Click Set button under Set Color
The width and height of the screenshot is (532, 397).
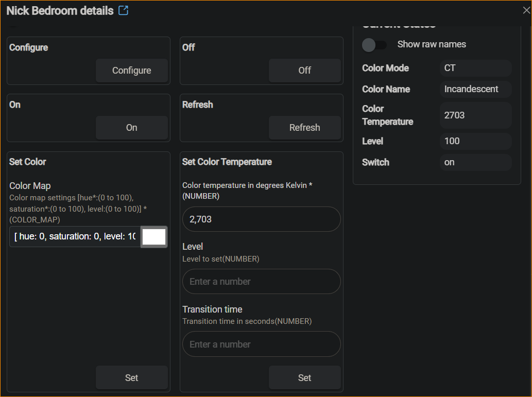tap(131, 378)
